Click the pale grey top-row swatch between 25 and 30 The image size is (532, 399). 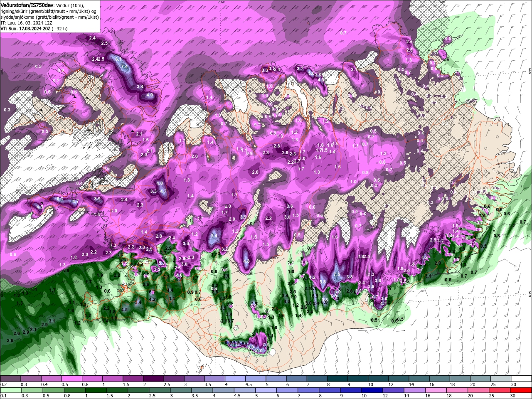tap(500, 379)
